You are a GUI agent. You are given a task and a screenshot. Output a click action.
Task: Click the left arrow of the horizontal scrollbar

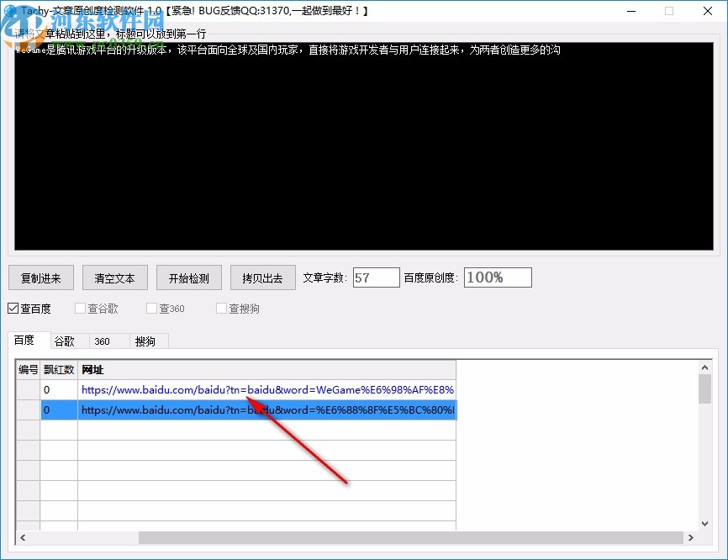tap(23, 537)
